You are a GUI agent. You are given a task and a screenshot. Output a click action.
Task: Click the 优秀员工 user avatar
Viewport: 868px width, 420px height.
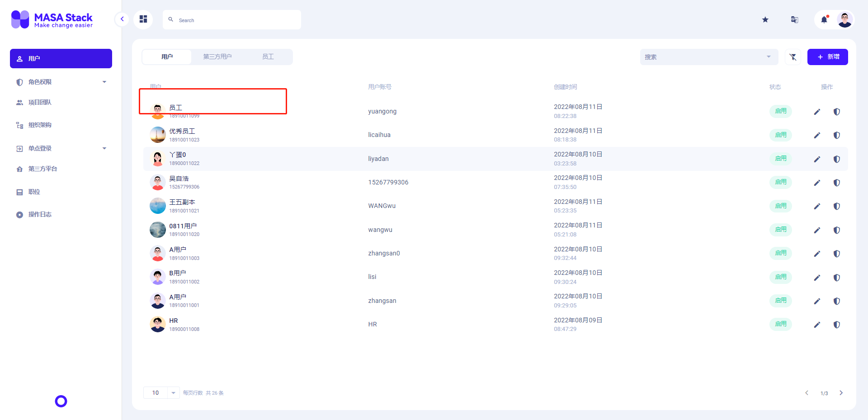pos(158,135)
